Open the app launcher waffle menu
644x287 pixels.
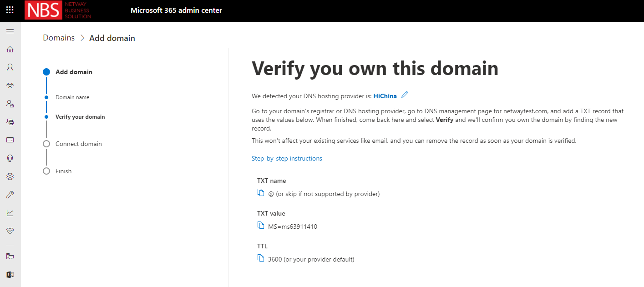click(x=10, y=10)
